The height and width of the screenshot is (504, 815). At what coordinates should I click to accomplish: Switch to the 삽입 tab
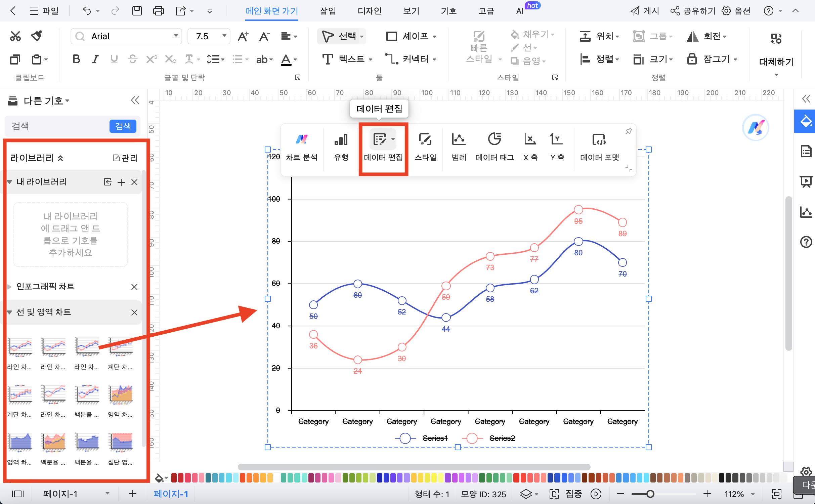(328, 11)
